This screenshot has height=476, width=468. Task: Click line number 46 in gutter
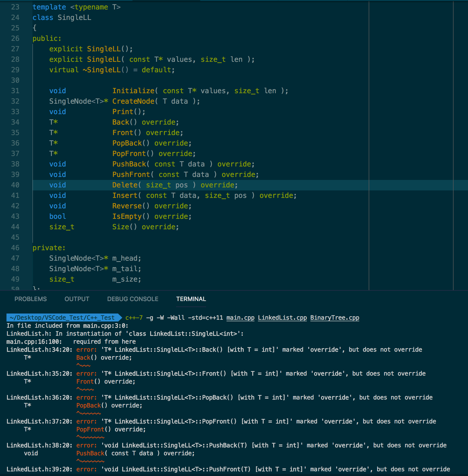[15, 248]
